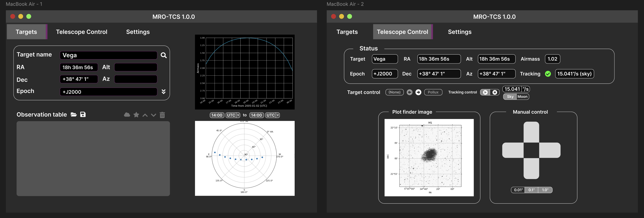Move observation up with the up chevron
Screen dimensions: 644x218
click(x=145, y=115)
